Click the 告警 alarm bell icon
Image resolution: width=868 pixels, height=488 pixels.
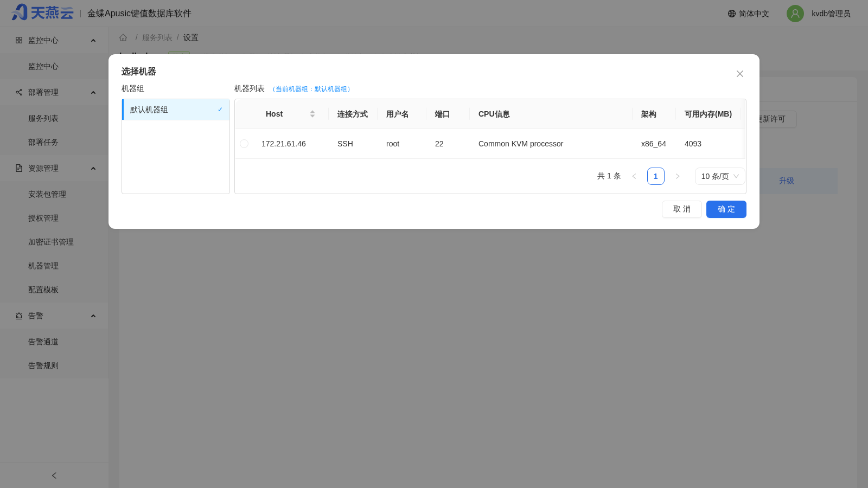click(x=19, y=316)
